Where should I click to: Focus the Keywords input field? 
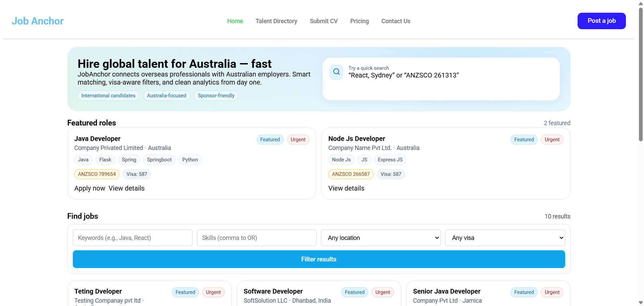132,238
